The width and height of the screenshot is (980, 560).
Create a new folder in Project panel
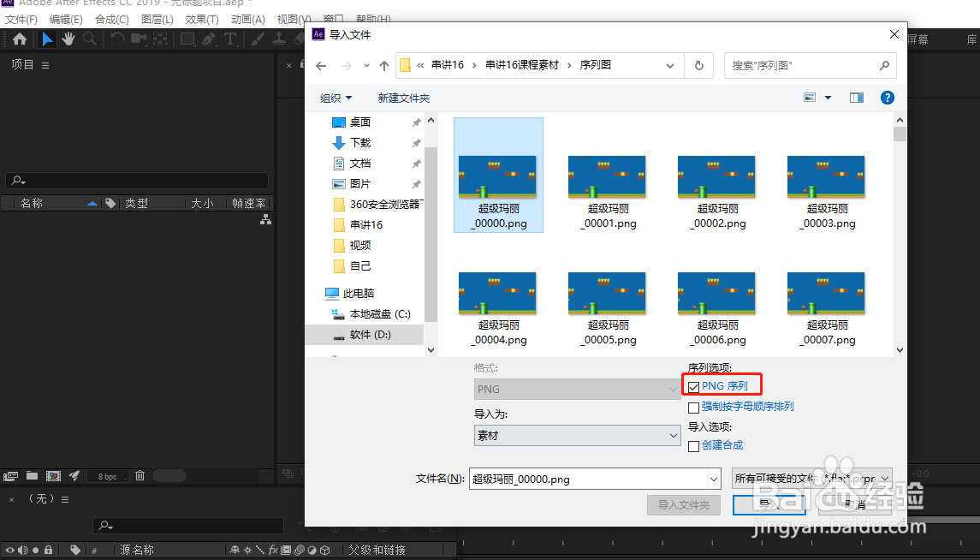[32, 475]
